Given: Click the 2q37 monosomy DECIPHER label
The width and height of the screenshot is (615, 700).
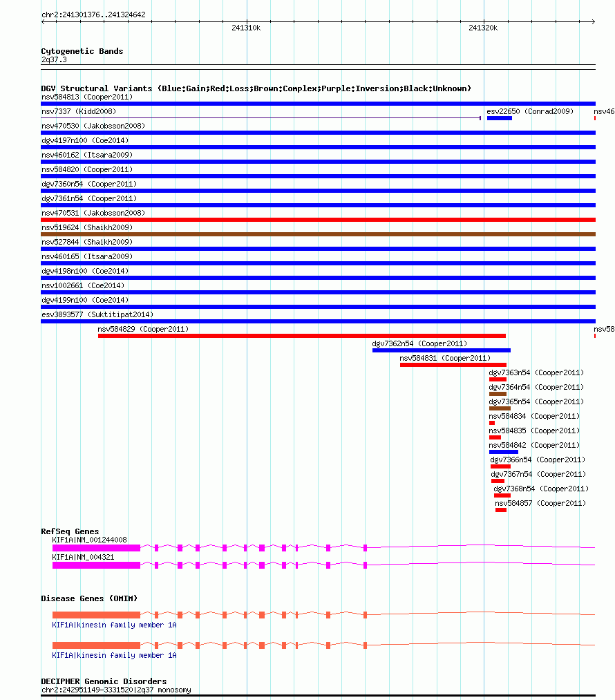Looking at the screenshot, I should (x=116, y=690).
